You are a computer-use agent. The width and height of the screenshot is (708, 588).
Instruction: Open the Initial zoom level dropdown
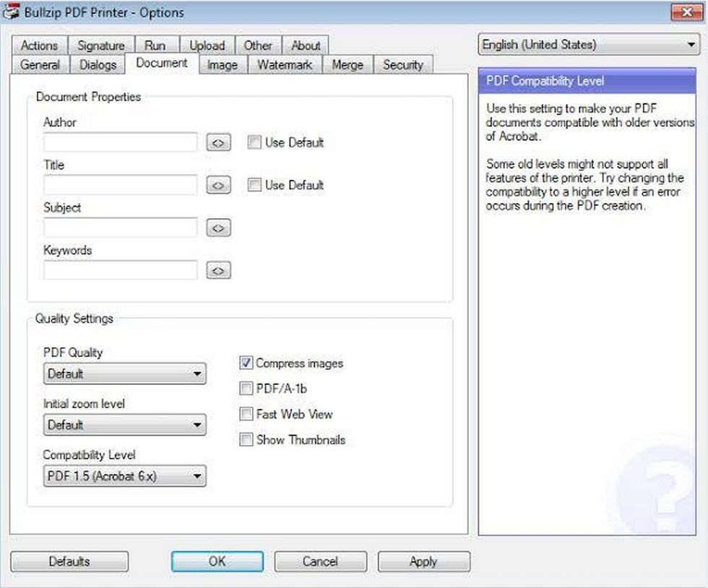(124, 425)
